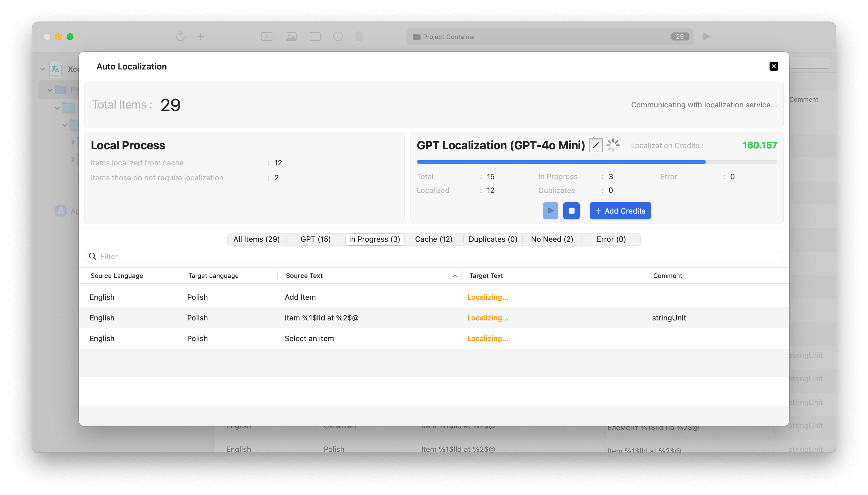Click the refresh icon in main toolbar
This screenshot has height=495, width=868.
coord(180,36)
